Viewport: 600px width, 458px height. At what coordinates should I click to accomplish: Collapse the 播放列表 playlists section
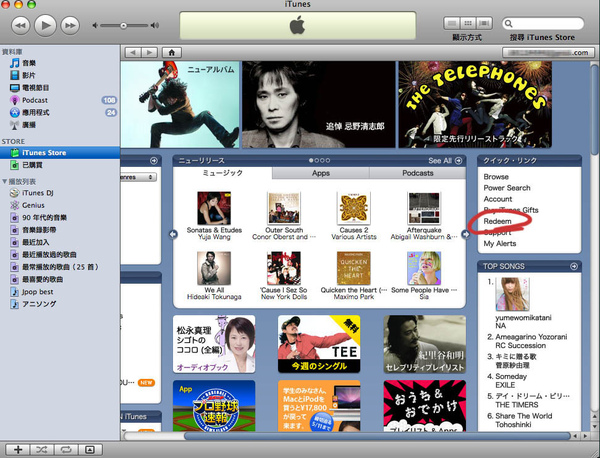(5, 181)
